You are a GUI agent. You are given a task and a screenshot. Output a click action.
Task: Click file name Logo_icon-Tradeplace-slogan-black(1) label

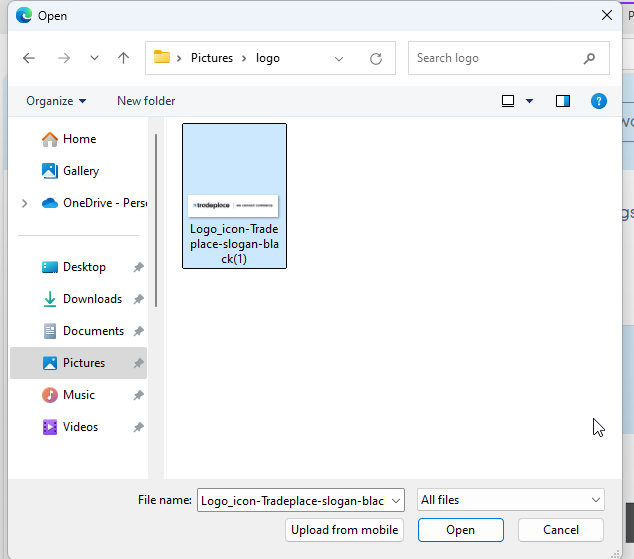pos(234,244)
